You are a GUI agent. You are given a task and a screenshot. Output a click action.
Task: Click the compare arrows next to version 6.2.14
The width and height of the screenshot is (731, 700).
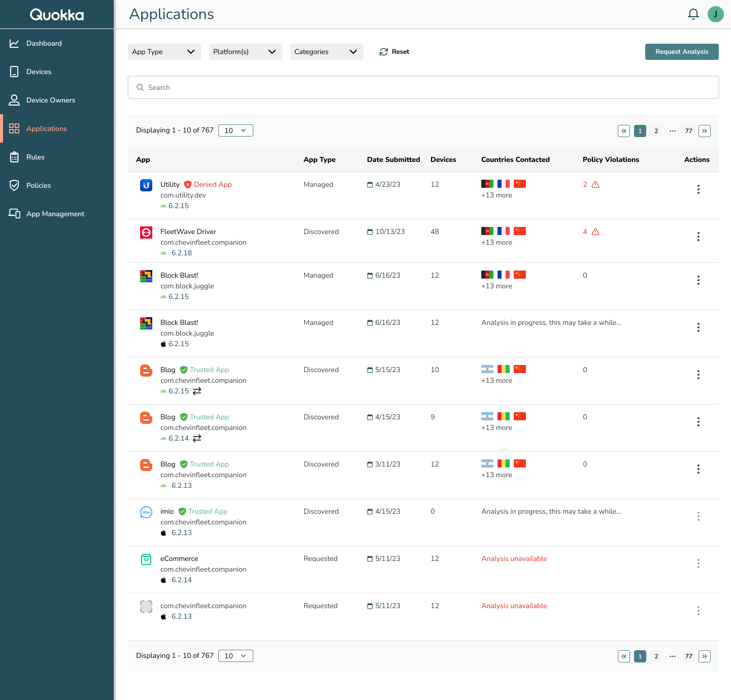coord(197,438)
